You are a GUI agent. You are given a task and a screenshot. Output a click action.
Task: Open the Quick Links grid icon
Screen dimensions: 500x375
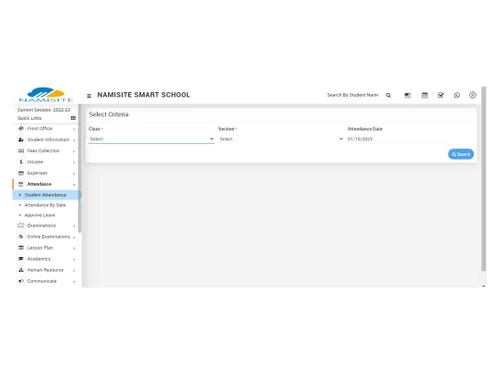[73, 118]
